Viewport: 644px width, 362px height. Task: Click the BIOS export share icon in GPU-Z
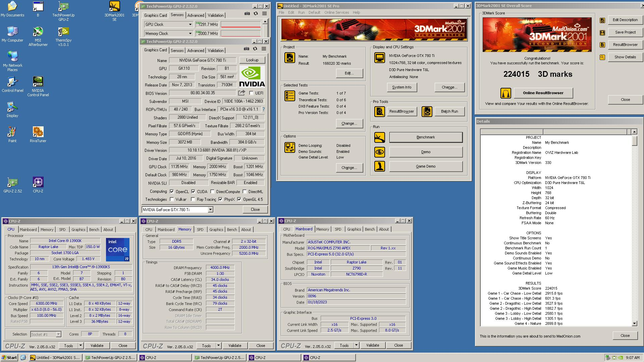pos(241,93)
